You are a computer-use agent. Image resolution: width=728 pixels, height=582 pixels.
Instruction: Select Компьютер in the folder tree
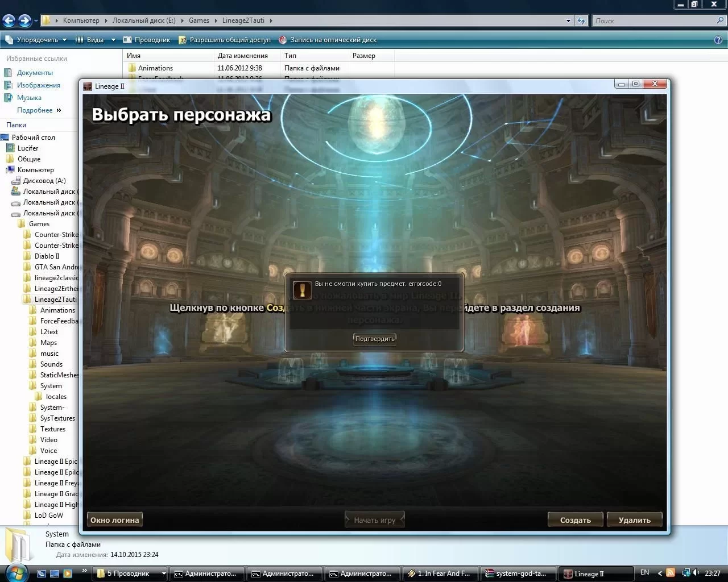35,170
